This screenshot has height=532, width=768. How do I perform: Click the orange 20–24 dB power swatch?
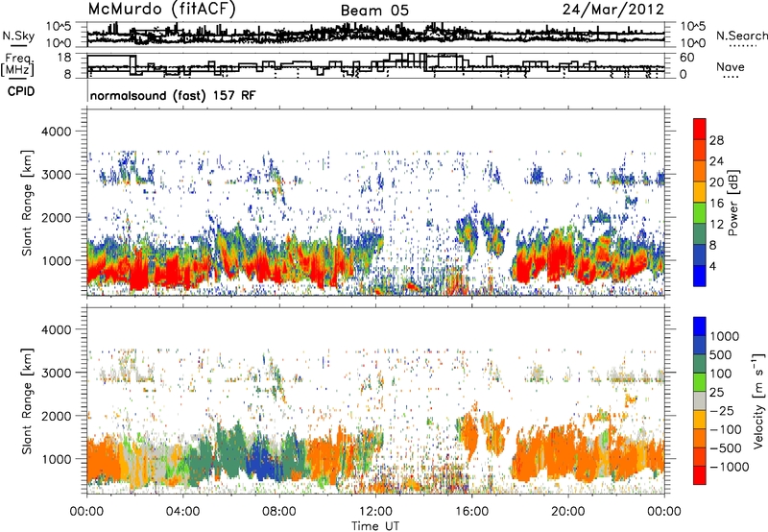700,171
